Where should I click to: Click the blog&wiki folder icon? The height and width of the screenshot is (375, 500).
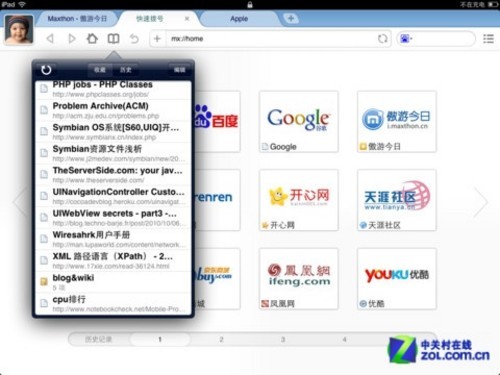pyautogui.click(x=44, y=282)
